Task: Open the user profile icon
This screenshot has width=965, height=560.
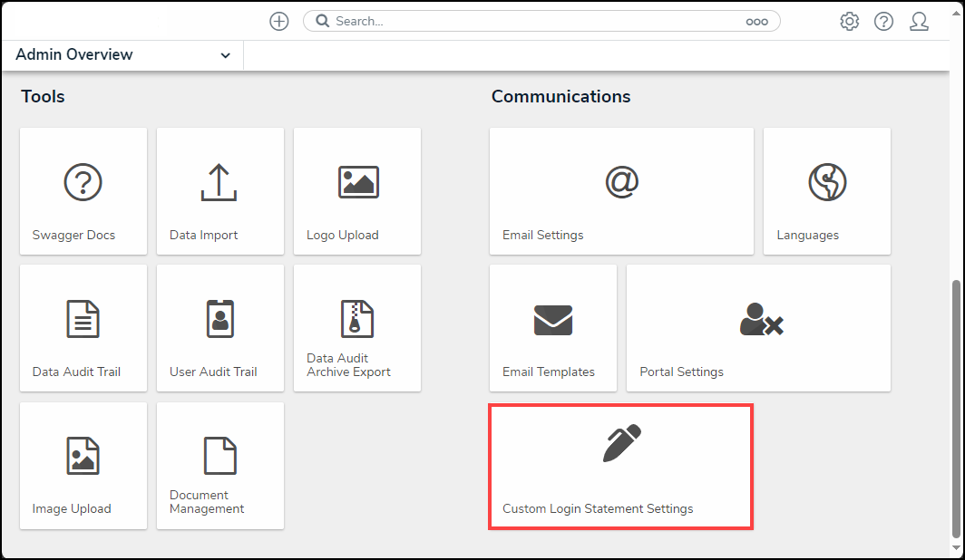Action: coord(919,22)
